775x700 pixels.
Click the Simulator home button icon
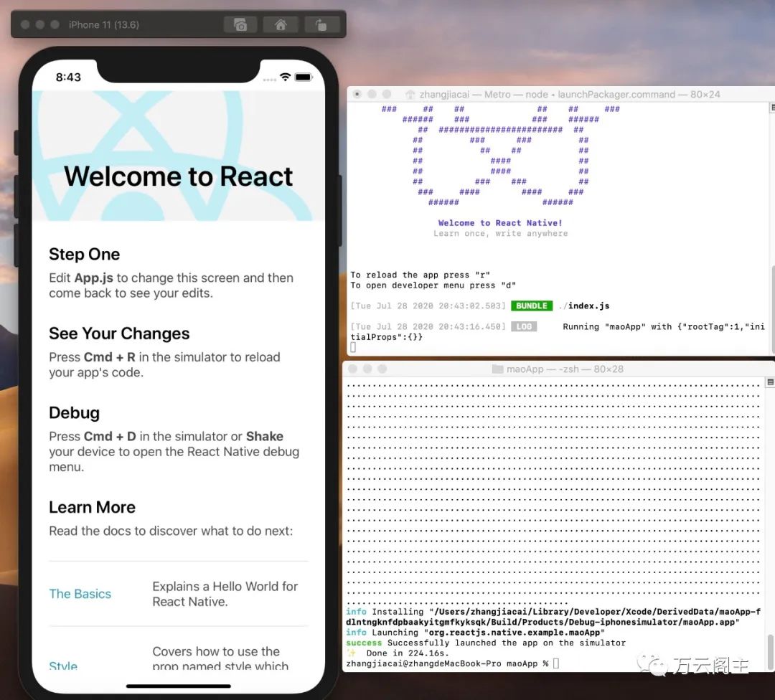(x=281, y=24)
